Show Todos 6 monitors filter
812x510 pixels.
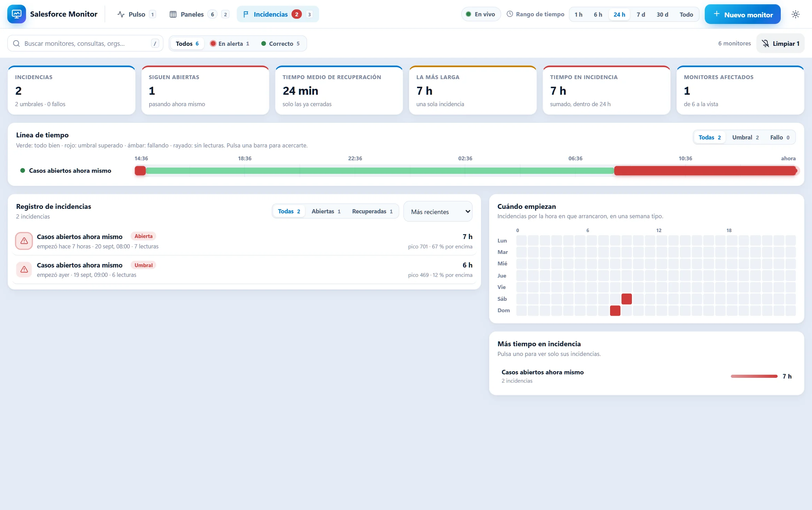point(187,43)
